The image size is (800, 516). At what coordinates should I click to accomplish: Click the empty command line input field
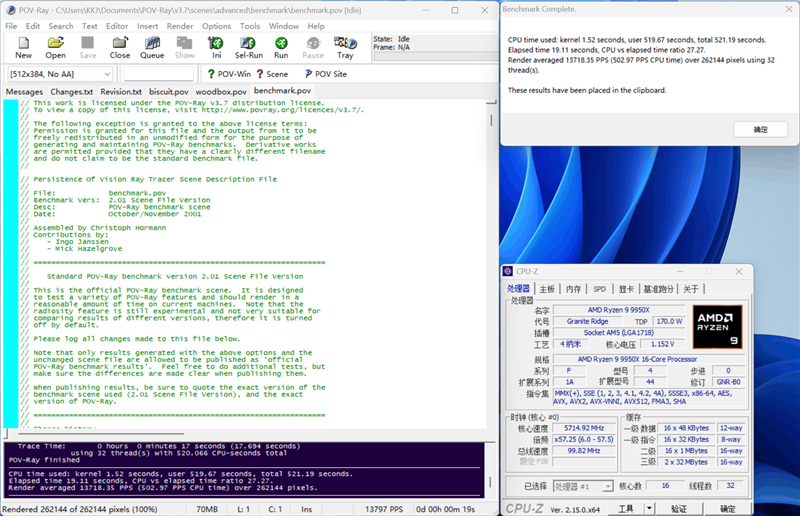[159, 74]
